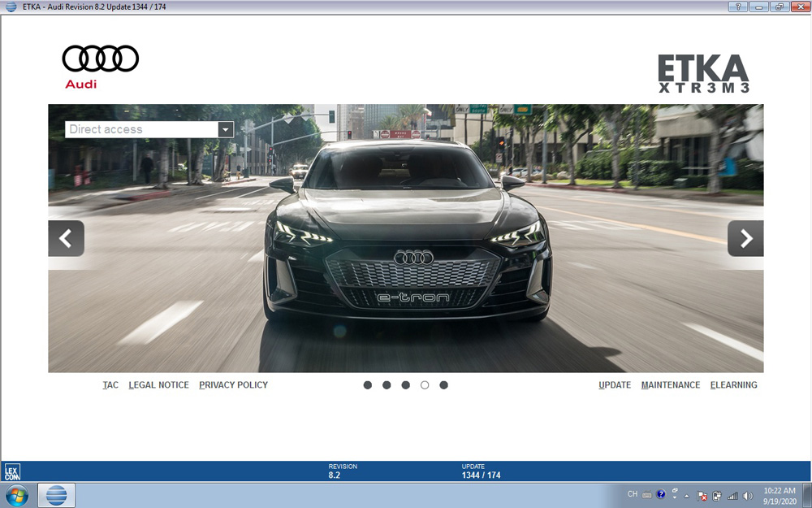812x508 pixels.
Task: Open the Privacy Policy link
Action: pos(234,385)
